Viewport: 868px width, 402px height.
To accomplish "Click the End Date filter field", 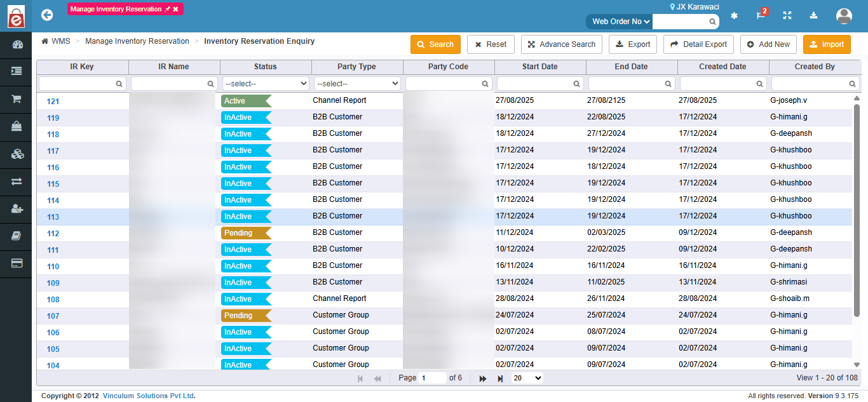I will click(632, 83).
